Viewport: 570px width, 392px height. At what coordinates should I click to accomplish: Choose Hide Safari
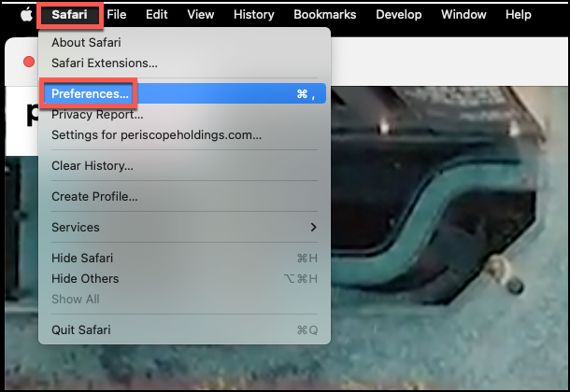pos(185,258)
